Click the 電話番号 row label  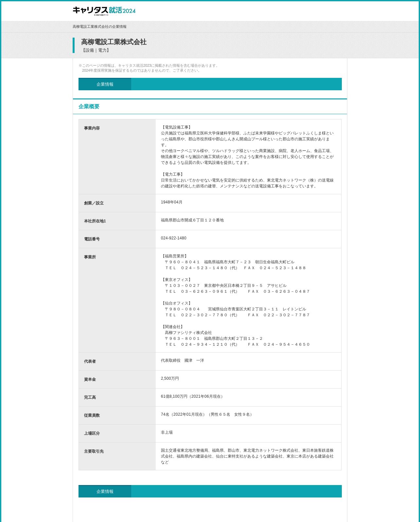[x=92, y=239]
